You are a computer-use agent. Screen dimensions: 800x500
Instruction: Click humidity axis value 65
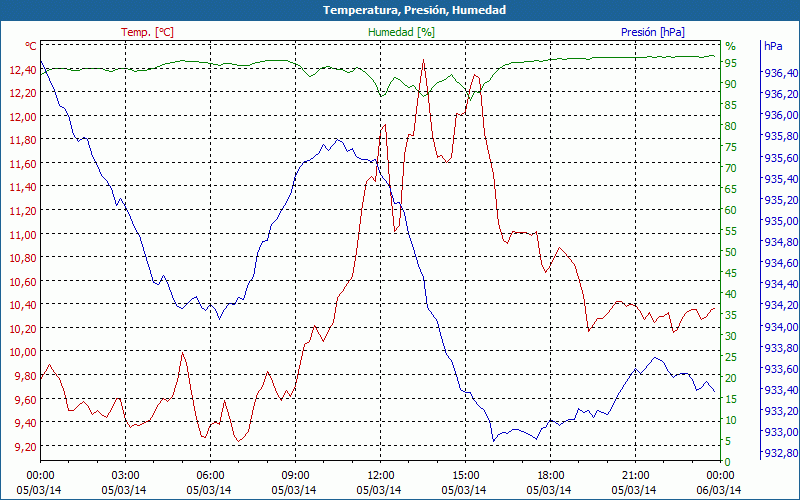point(731,189)
